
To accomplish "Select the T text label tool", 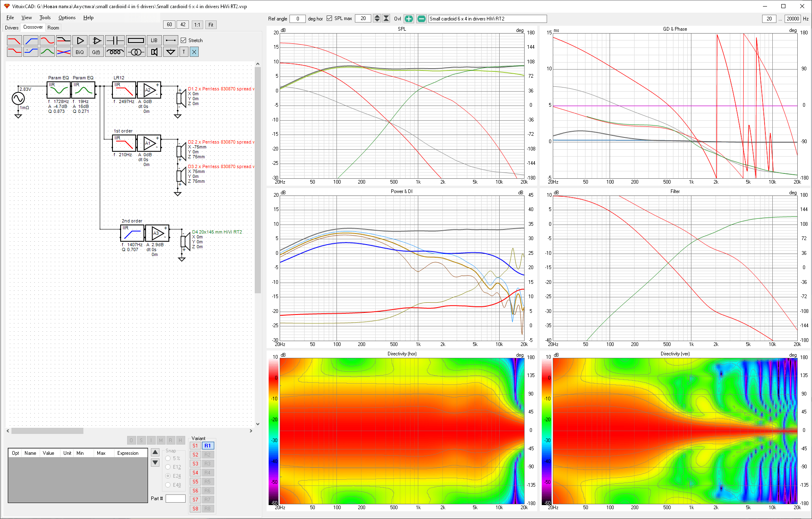I will click(x=184, y=52).
